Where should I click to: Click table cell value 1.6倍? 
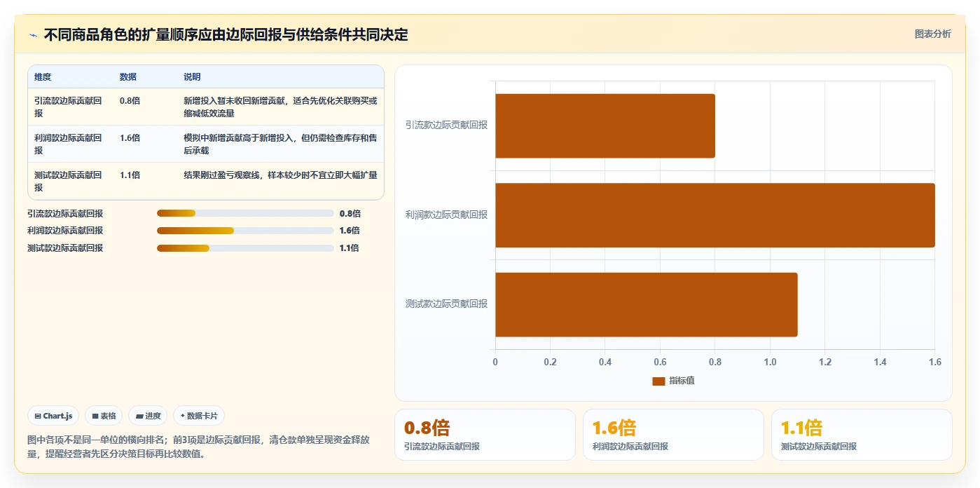[130, 138]
